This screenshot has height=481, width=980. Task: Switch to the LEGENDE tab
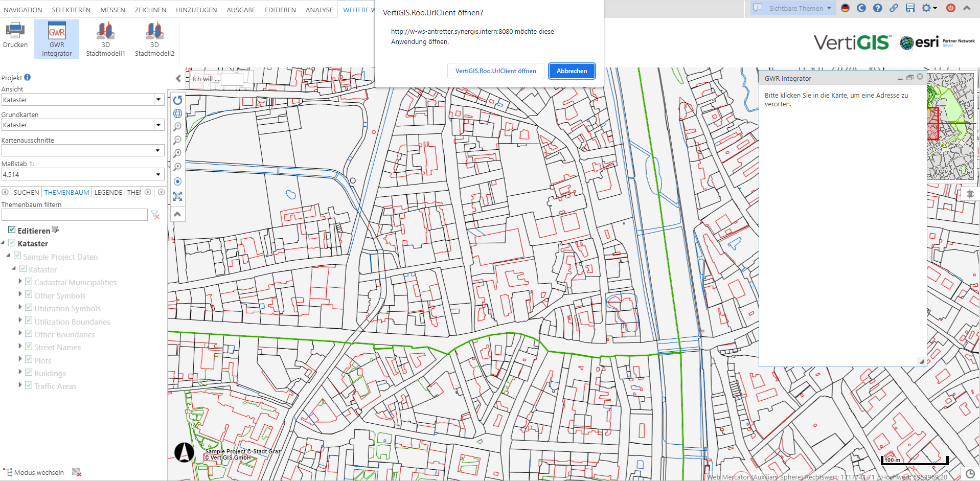pyautogui.click(x=108, y=192)
